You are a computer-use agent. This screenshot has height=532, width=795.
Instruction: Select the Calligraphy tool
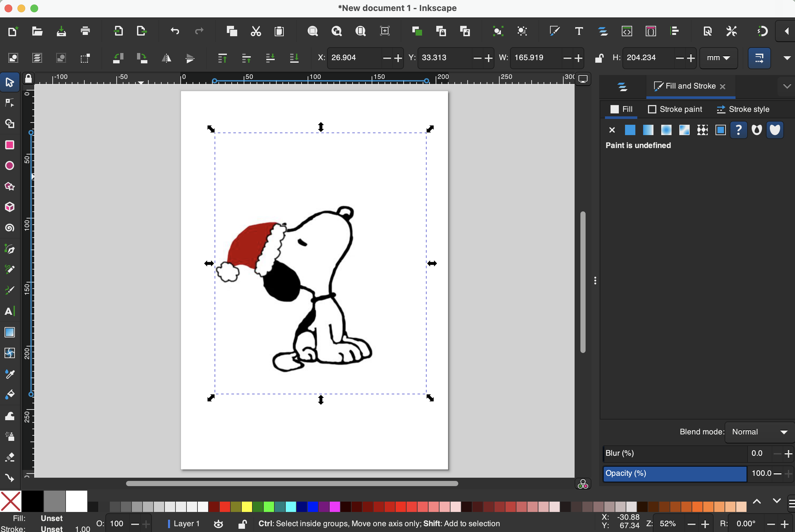click(9, 291)
